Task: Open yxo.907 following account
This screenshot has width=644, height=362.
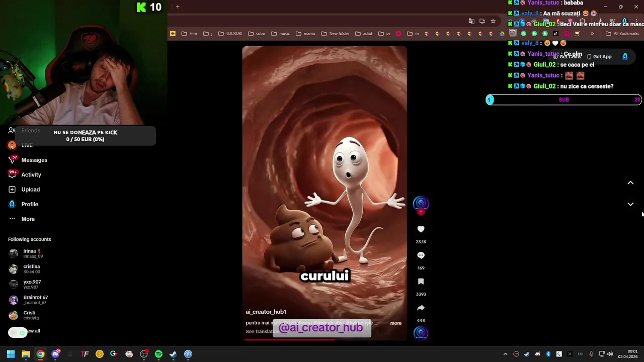Action: click(25, 285)
